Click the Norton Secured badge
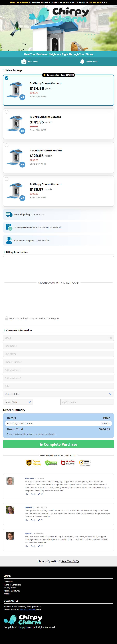117x644 pixels. click(x=85, y=463)
